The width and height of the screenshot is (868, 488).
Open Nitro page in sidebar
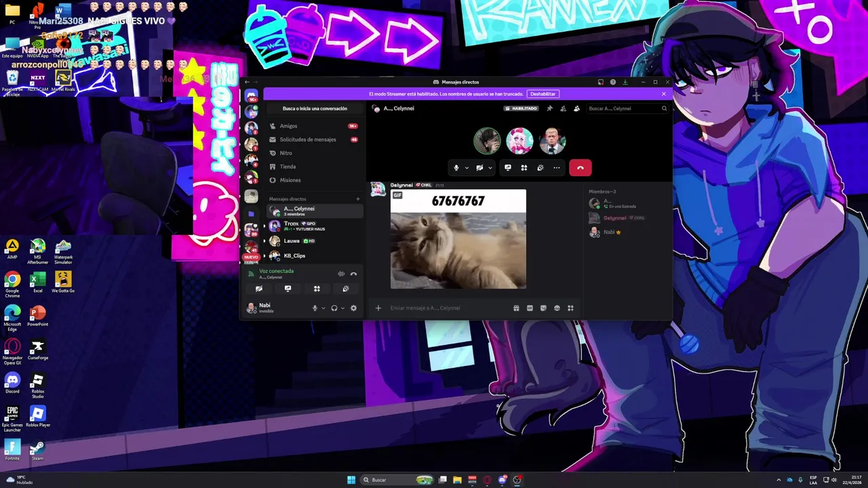[313, 153]
